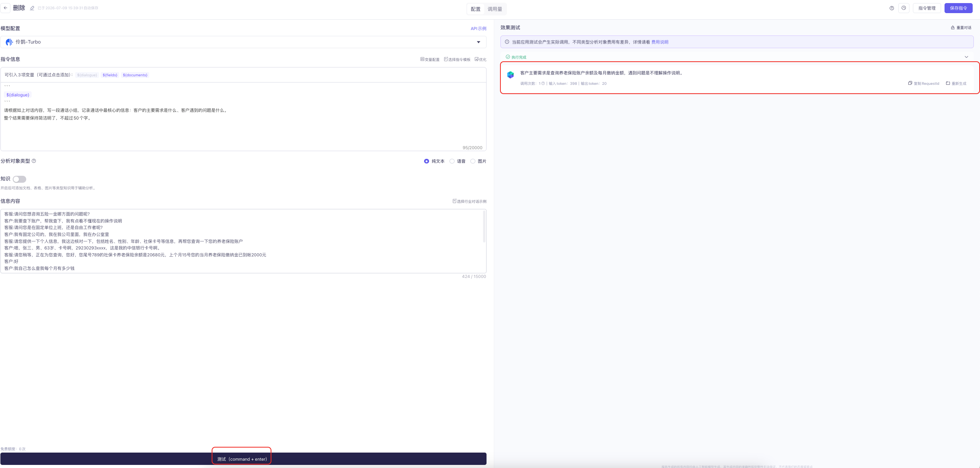This screenshot has height=468, width=980.
Task: Click the 指令管理 button
Action: [927, 8]
